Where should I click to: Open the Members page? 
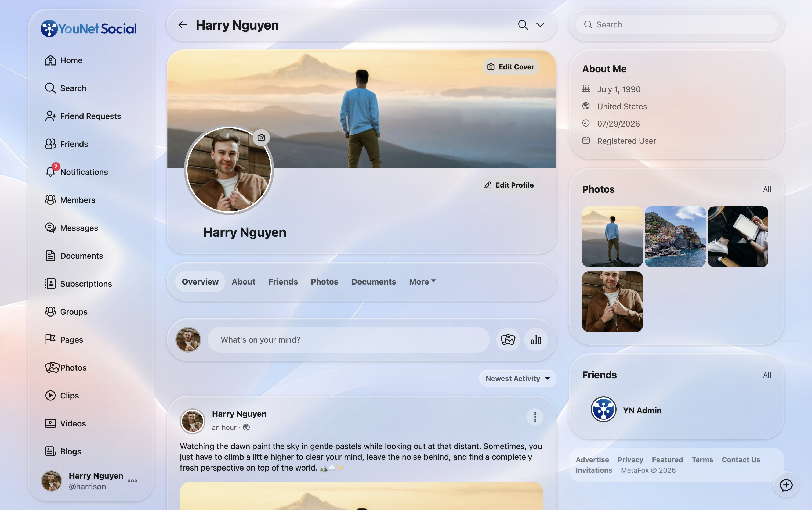70,200
